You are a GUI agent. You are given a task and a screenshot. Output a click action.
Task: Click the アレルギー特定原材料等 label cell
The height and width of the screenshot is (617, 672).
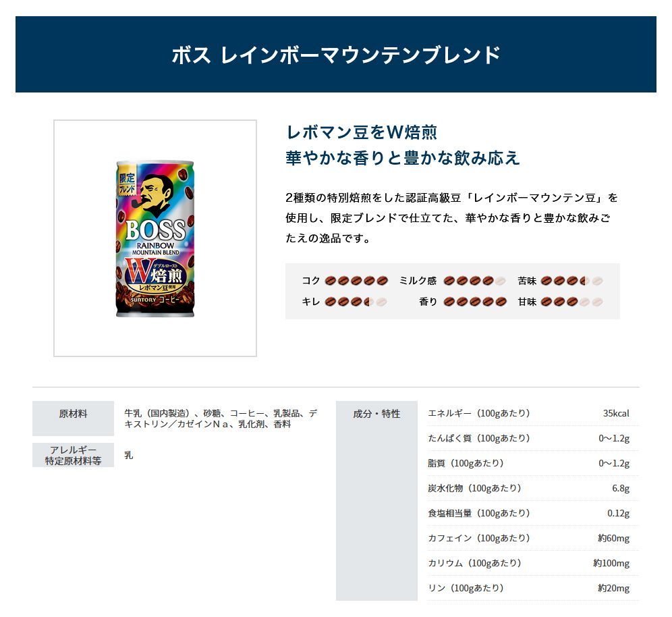pos(74,455)
